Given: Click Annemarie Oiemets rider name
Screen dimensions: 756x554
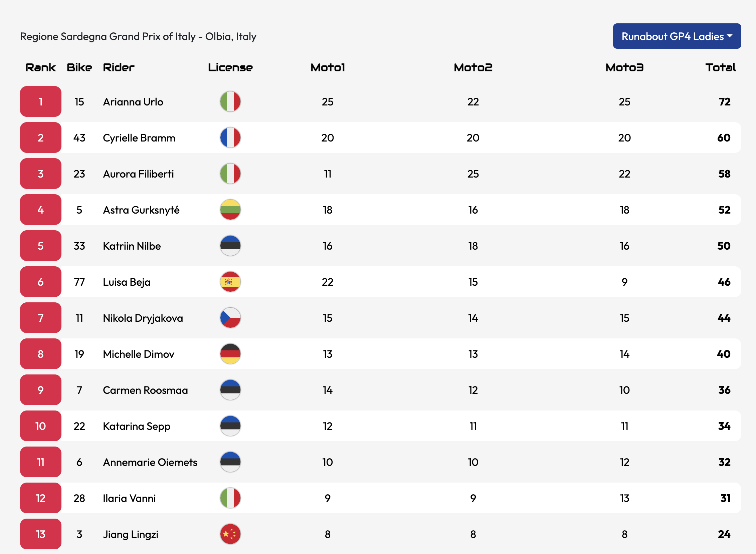Looking at the screenshot, I should (x=150, y=462).
